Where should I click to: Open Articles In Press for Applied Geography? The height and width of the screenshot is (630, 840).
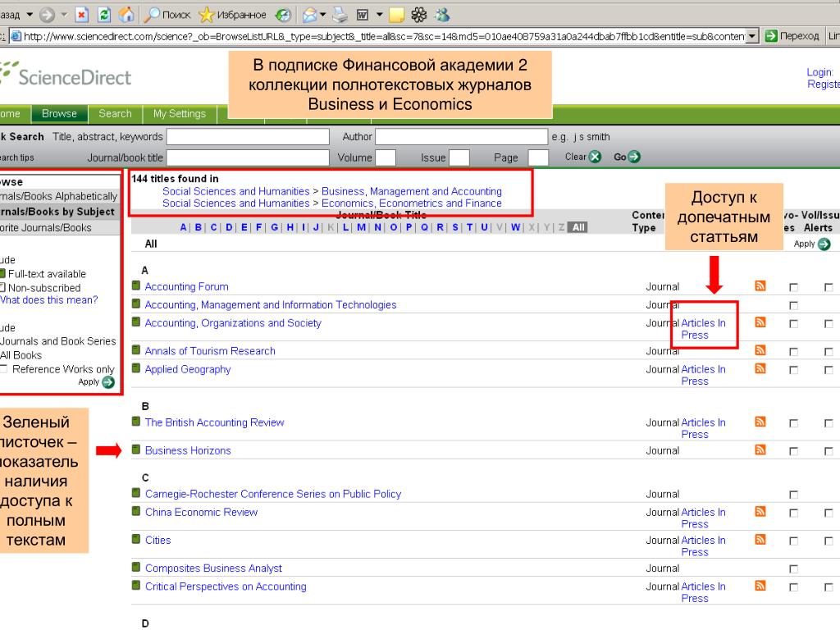(703, 375)
